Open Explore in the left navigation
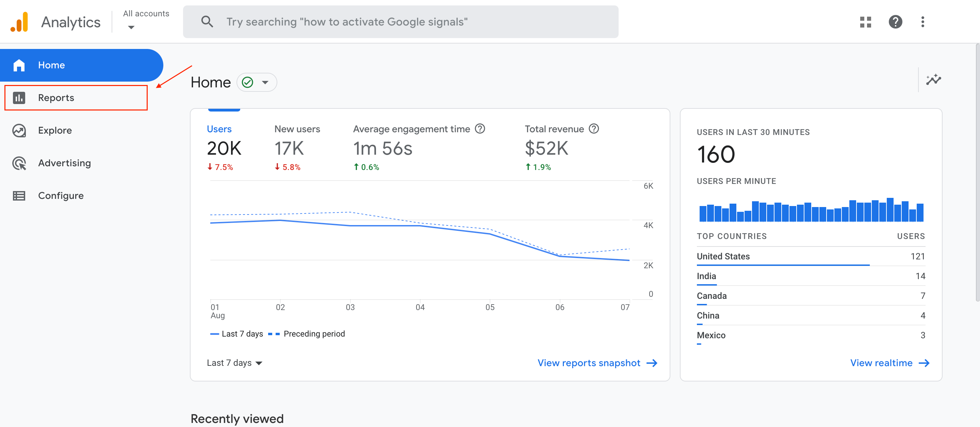 point(81,131)
